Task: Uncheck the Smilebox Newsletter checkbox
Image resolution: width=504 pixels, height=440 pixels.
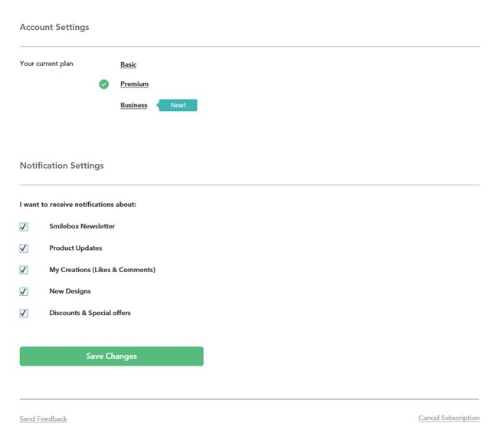Action: [x=24, y=227]
